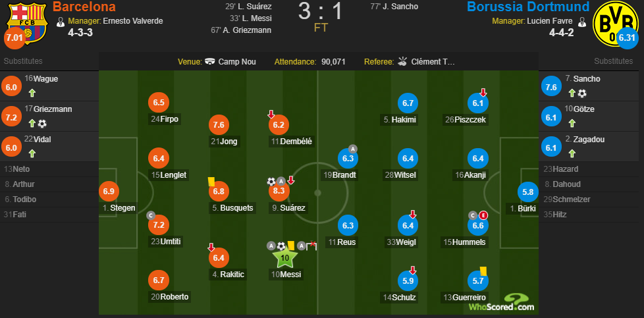The width and height of the screenshot is (644, 318).
Task: Click Jong's 7.6 rating bubble
Action: click(x=219, y=125)
